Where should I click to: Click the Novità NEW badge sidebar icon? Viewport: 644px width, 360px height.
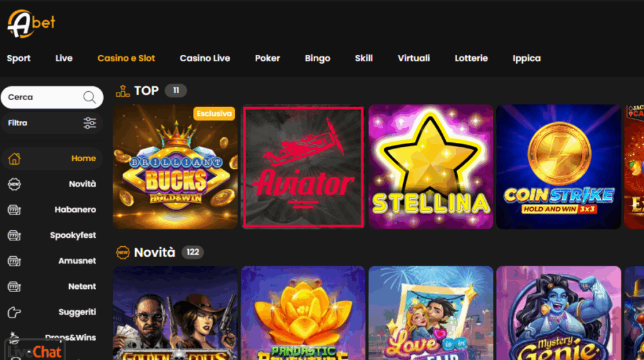(x=14, y=184)
